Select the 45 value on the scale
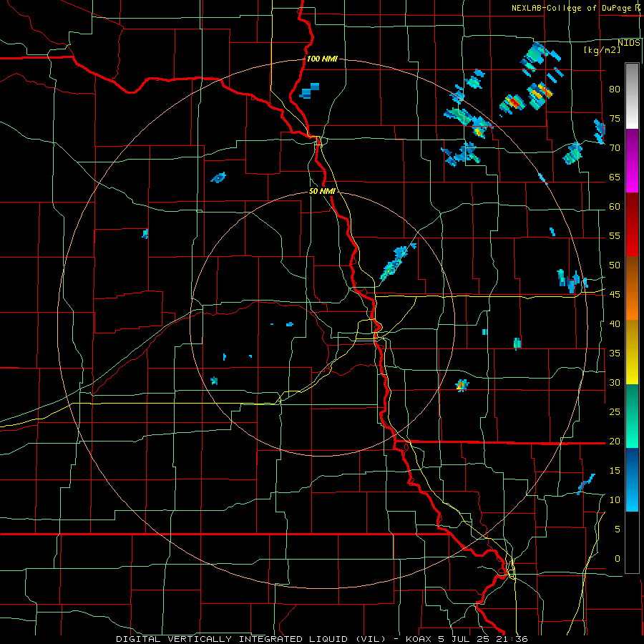Screen dimensions: 644x644 click(x=615, y=295)
